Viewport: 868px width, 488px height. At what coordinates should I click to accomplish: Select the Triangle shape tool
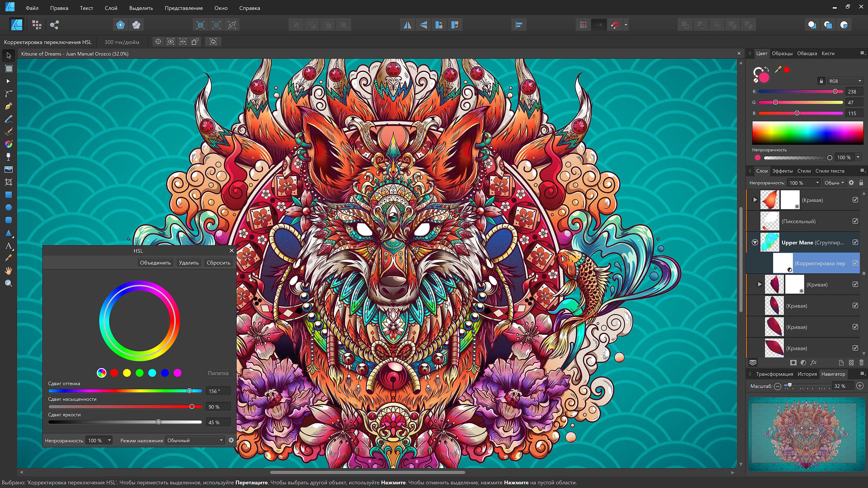pyautogui.click(x=9, y=233)
